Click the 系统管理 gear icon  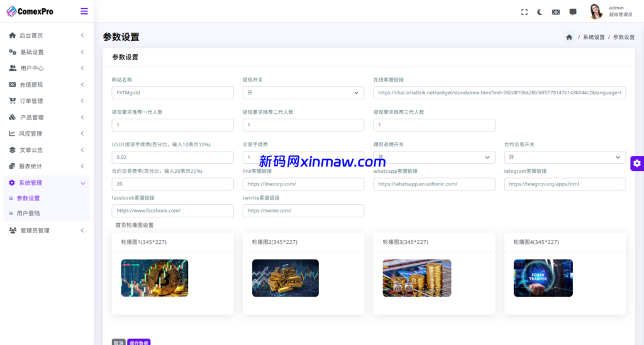(12, 182)
